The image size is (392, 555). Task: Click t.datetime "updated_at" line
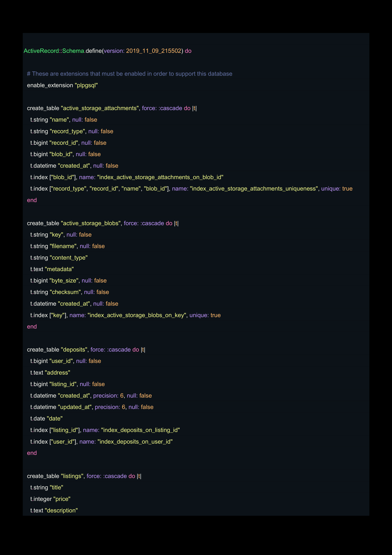point(92,407)
